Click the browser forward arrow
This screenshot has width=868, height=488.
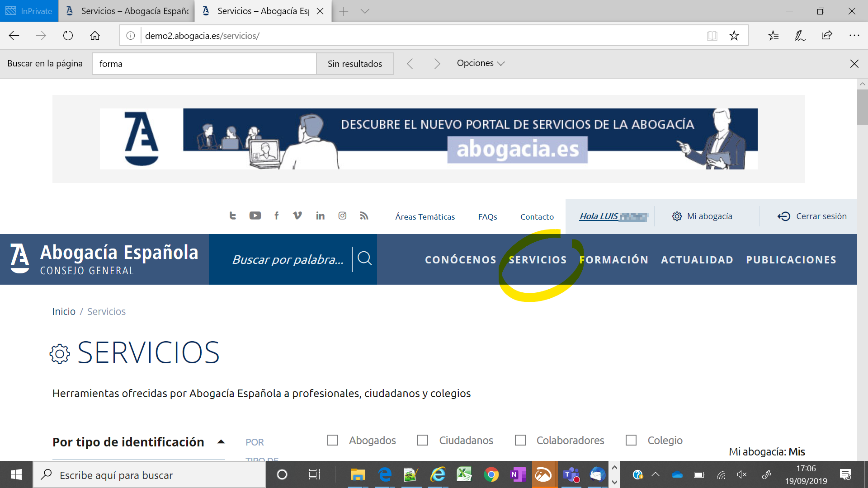[x=41, y=36]
